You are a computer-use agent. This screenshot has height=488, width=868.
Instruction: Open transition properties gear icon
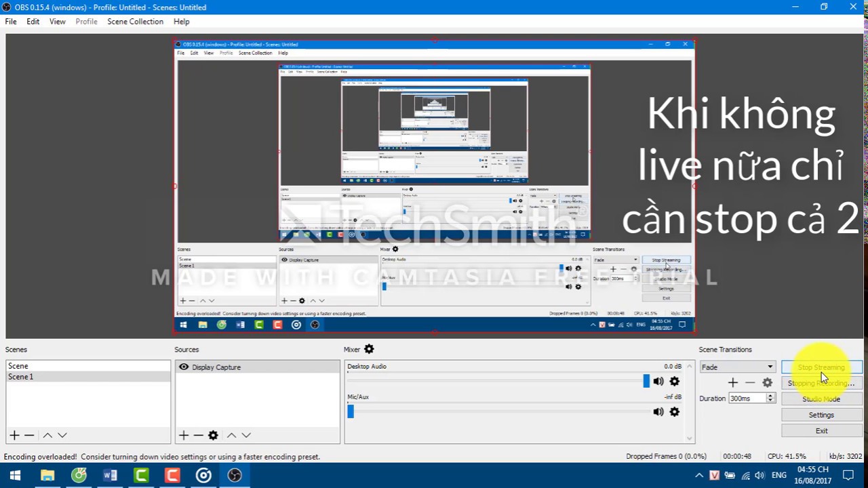[767, 382]
